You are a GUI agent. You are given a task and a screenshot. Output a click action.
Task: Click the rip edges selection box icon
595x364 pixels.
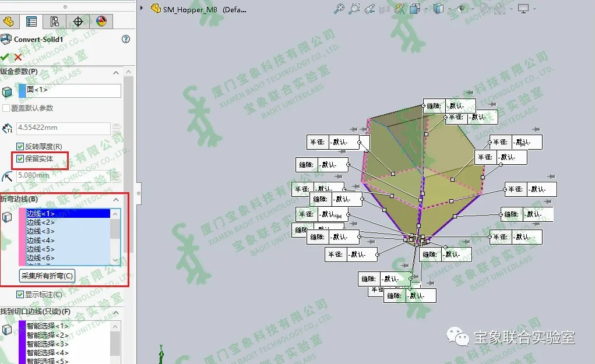pyautogui.click(x=7, y=330)
